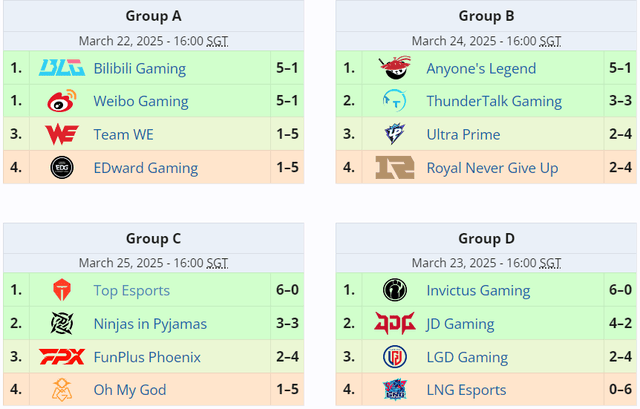Click the Group C header
The image size is (640, 409).
[153, 238]
